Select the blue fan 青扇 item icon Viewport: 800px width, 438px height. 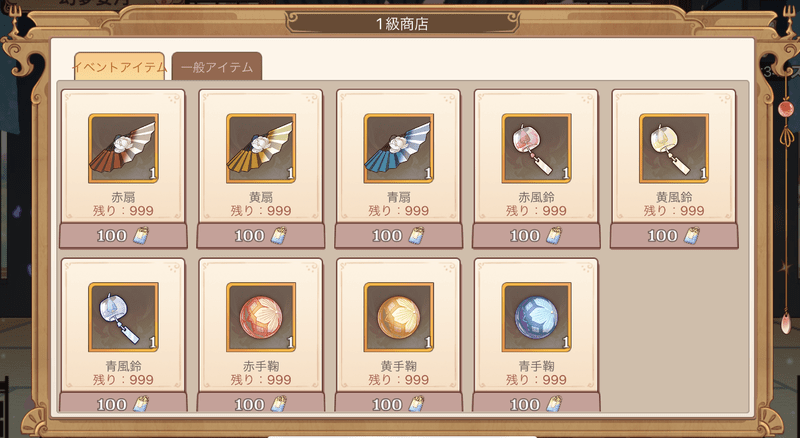398,149
